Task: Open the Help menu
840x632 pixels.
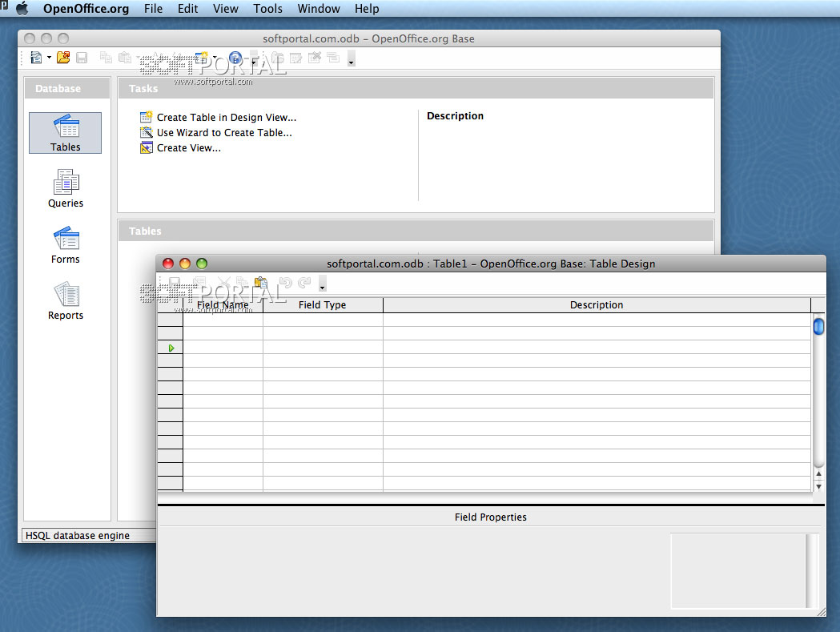Action: coord(367,9)
